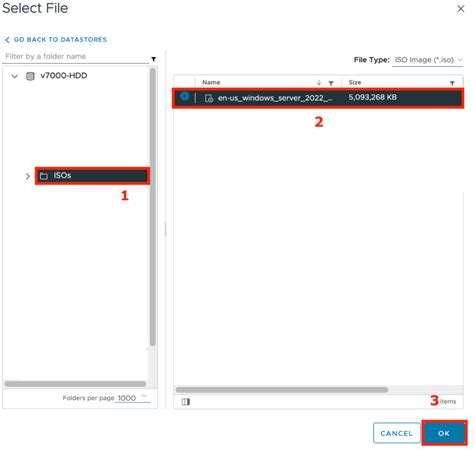
Task: Focus the Filter by a folder name field
Action: 76,56
